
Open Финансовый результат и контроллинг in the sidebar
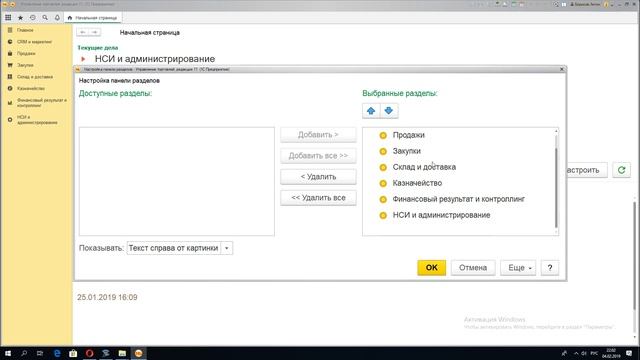[x=42, y=102]
